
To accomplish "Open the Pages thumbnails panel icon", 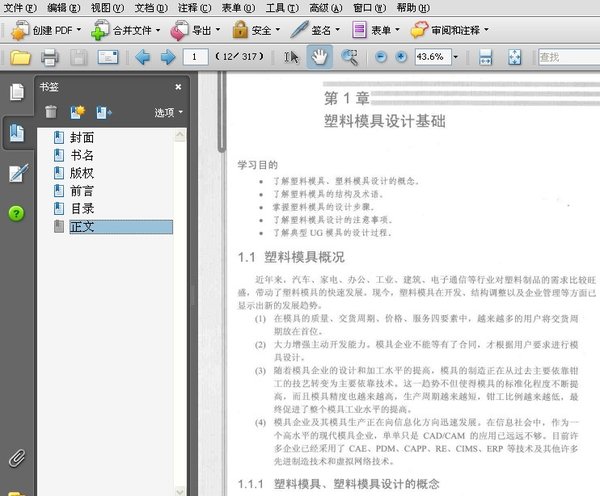I will coord(17,92).
